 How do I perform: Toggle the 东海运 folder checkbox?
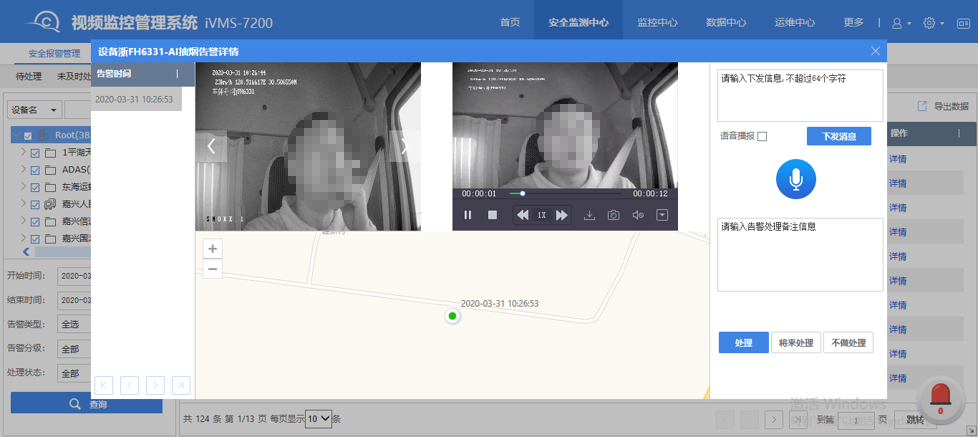tap(35, 187)
